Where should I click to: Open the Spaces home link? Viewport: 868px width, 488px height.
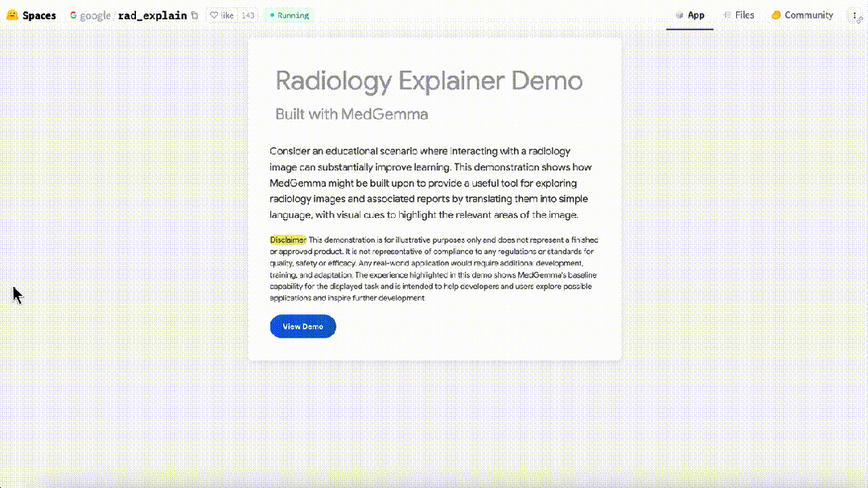[x=39, y=15]
